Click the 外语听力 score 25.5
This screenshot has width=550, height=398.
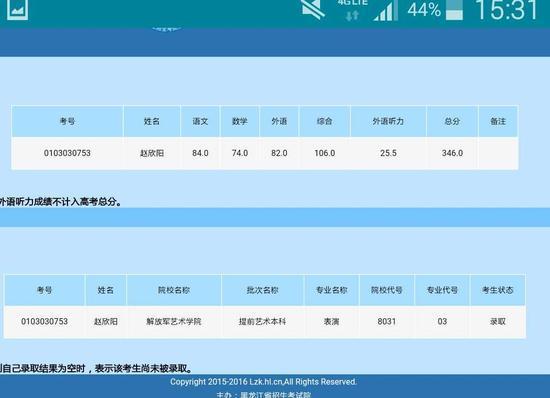click(388, 153)
